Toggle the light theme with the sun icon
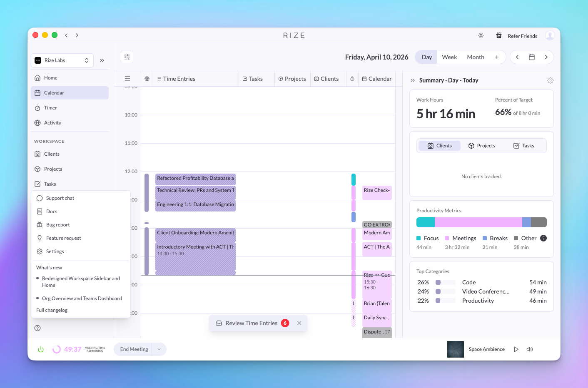Viewport: 588px width, 388px height. click(x=481, y=36)
